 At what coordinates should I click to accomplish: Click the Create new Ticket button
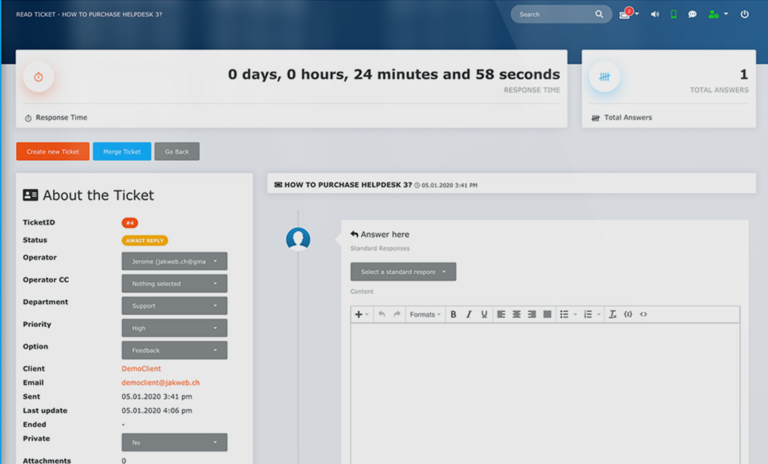53,151
